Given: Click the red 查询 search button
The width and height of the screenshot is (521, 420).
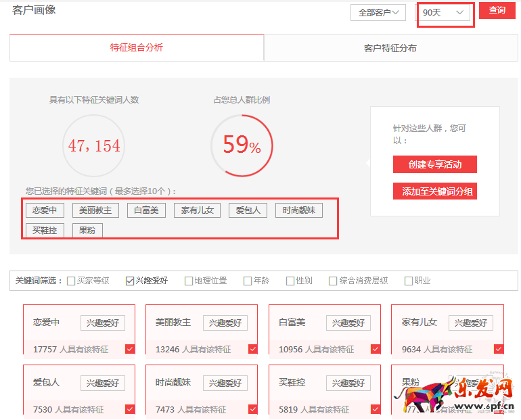Looking at the screenshot, I should coord(497,11).
